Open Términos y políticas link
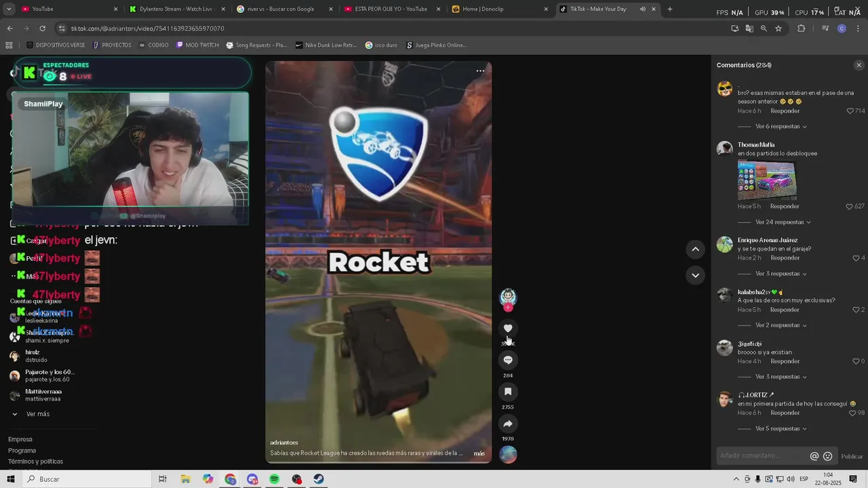This screenshot has height=488, width=868. [x=35, y=462]
